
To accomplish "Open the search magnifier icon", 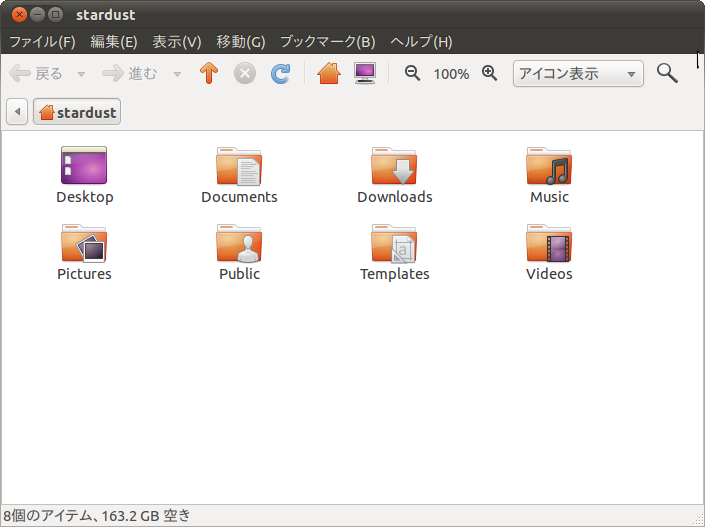I will click(x=667, y=73).
